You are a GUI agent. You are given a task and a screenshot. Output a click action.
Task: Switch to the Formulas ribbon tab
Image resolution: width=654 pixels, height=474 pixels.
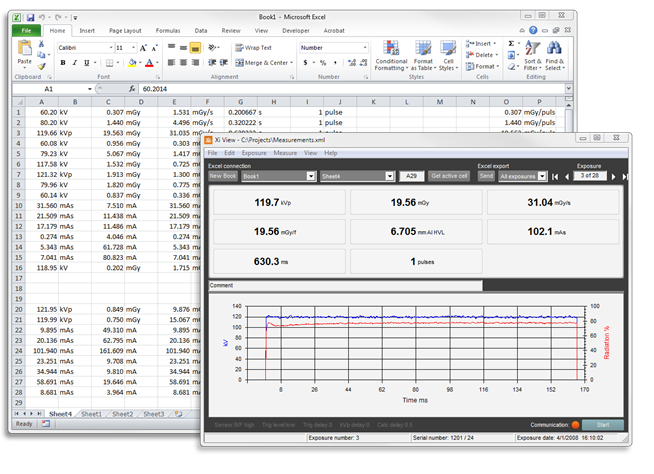(168, 30)
